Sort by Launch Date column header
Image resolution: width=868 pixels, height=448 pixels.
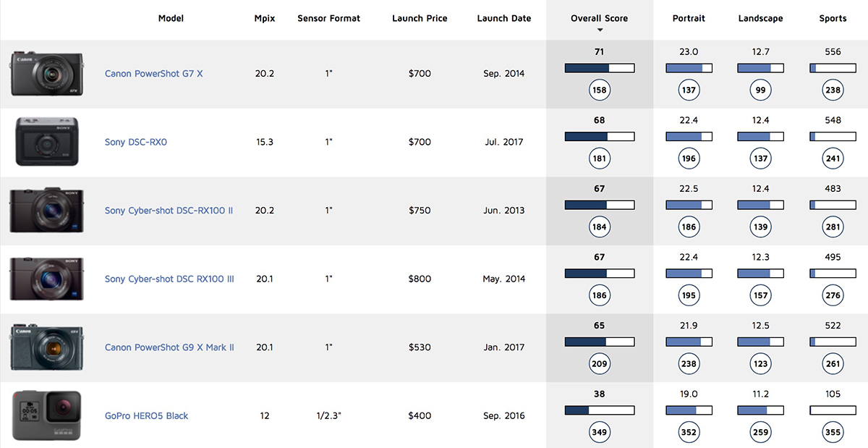pos(504,18)
